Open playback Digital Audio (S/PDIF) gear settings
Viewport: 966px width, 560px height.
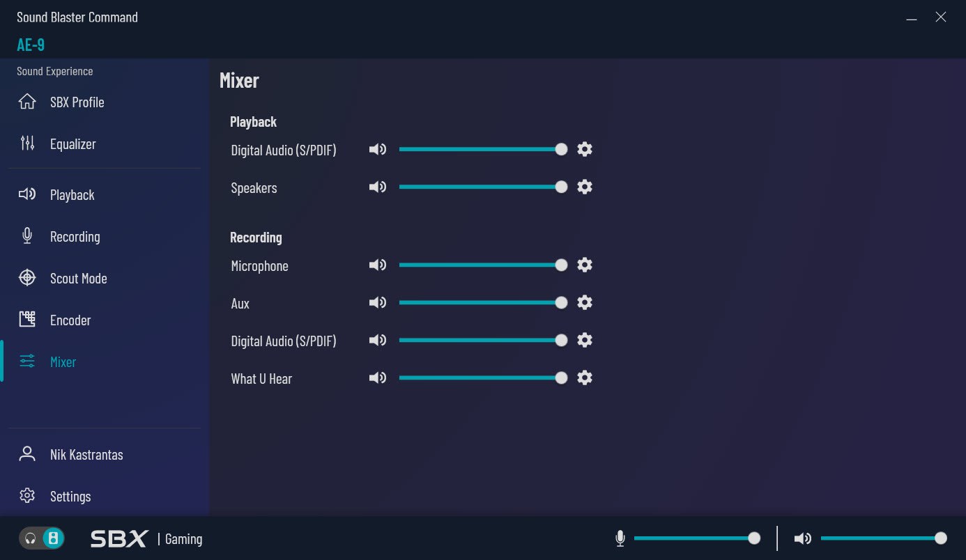[585, 149]
